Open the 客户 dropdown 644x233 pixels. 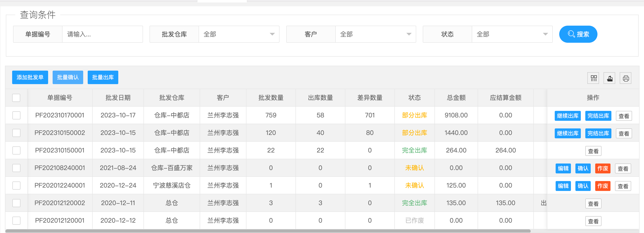point(376,34)
